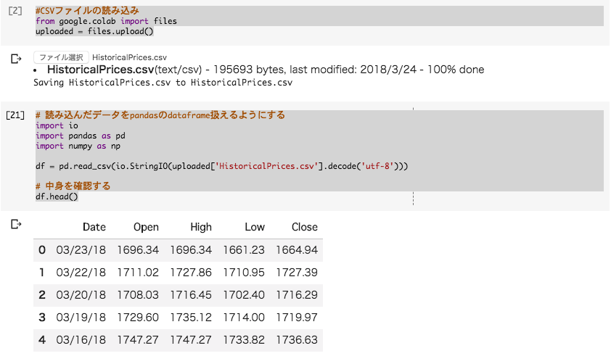
Task: Click the High value 1735.12
Action: tap(191, 318)
